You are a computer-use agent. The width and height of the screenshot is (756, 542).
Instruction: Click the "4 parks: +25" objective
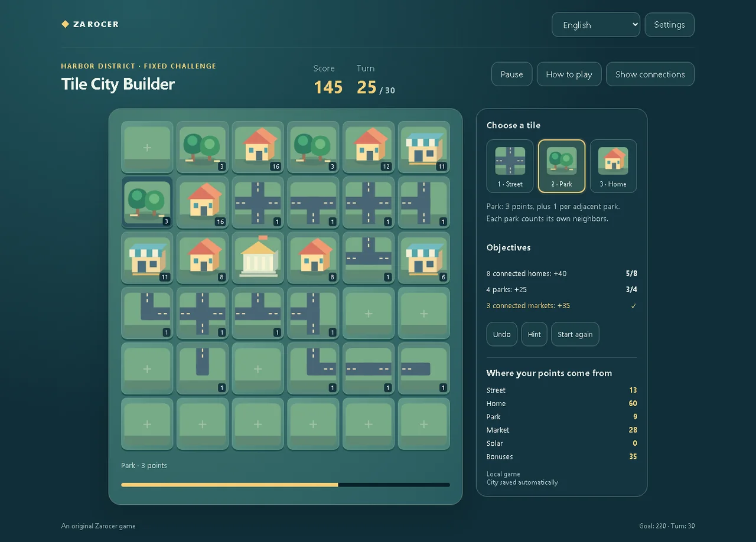[562, 289]
